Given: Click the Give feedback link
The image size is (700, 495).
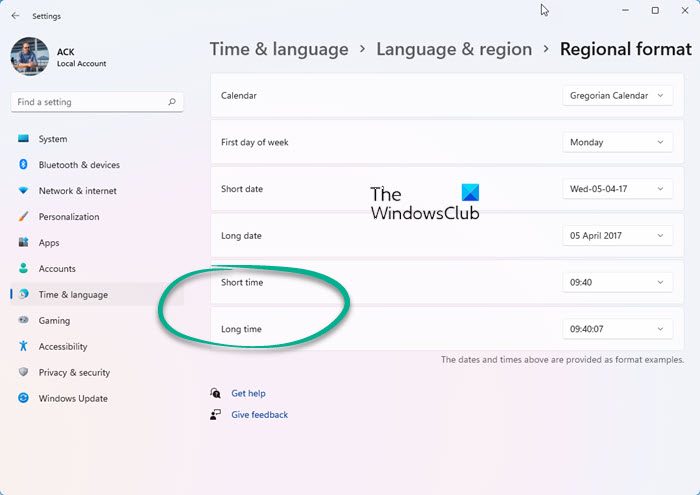Looking at the screenshot, I should tap(259, 415).
